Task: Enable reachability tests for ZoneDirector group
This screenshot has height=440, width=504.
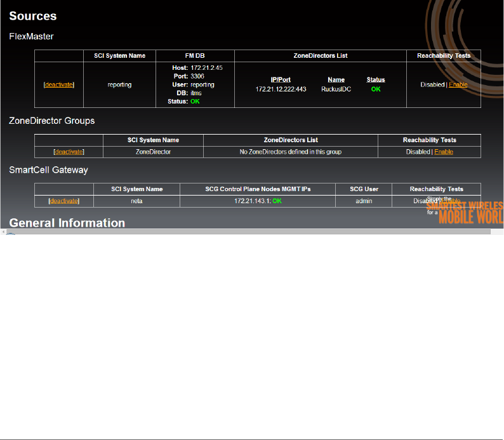Action: (x=444, y=152)
